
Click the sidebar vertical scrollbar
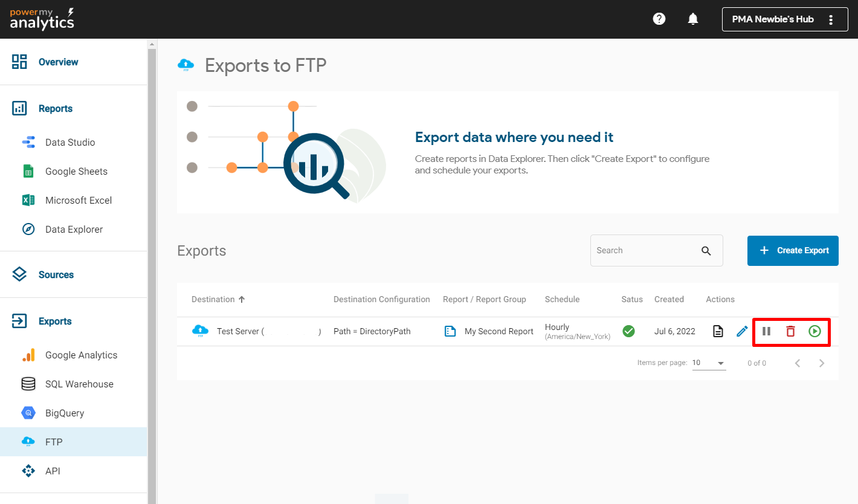[x=152, y=242]
